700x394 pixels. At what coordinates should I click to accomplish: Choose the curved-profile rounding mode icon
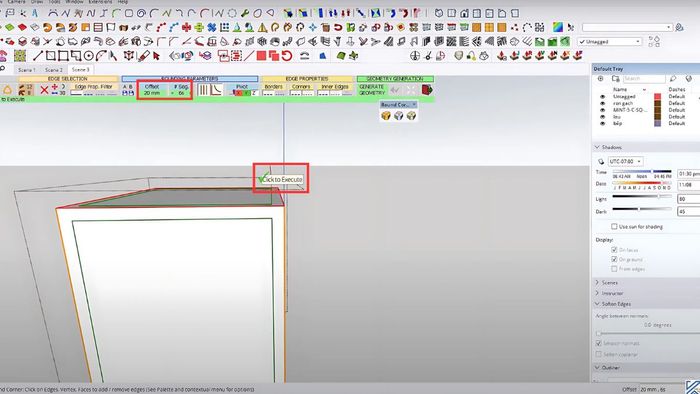[x=217, y=90]
